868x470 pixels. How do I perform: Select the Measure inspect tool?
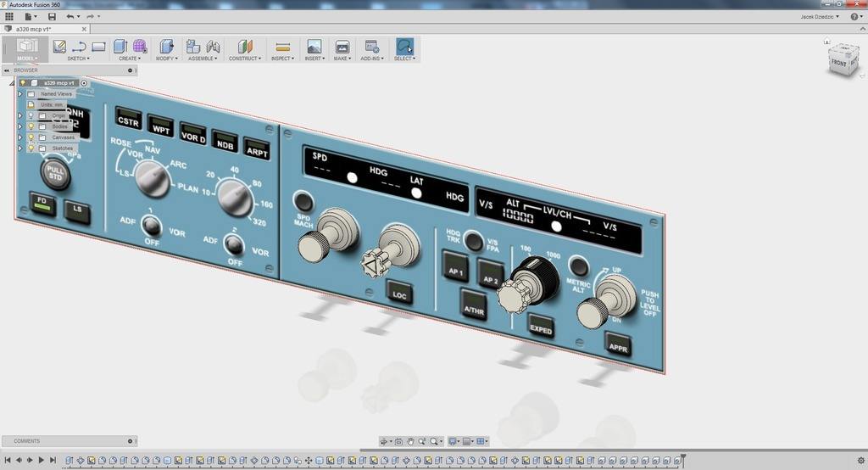pos(283,47)
